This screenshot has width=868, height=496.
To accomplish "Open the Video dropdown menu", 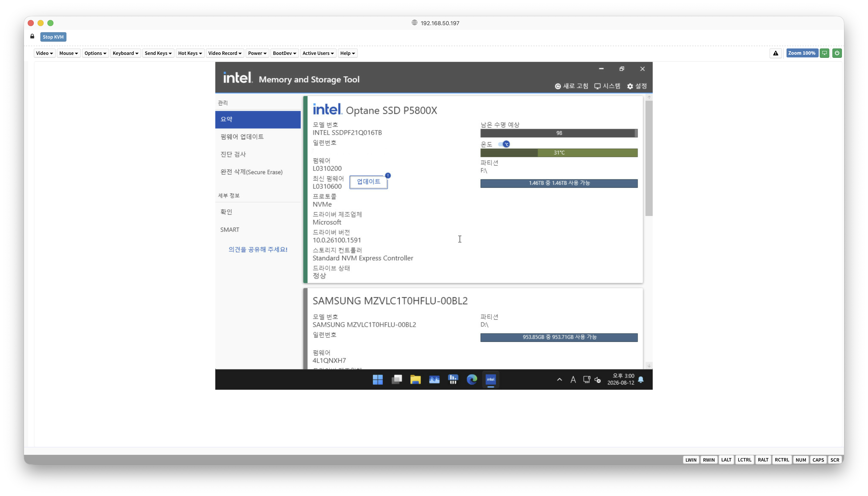I will click(44, 53).
